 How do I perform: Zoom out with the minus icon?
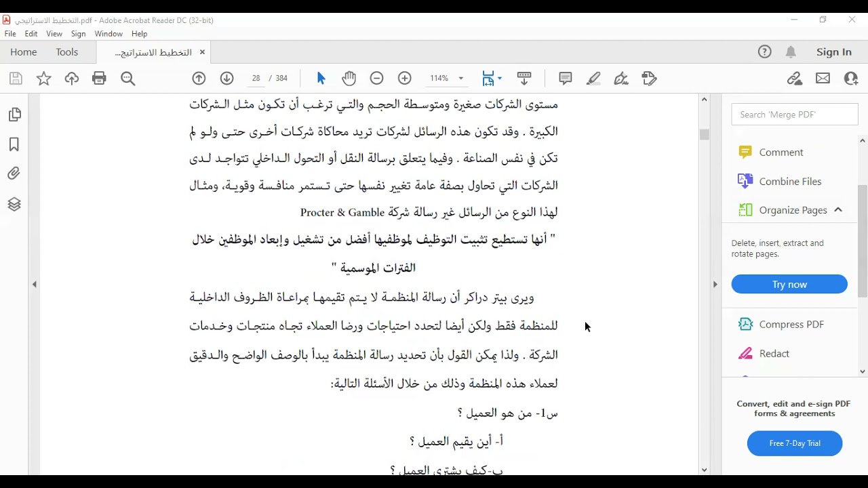pos(377,79)
